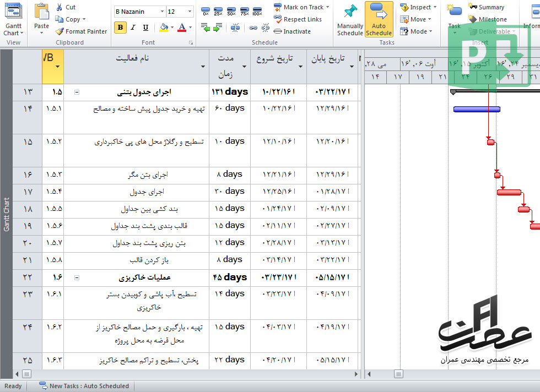The height and width of the screenshot is (392, 540).
Task: Outdent the selected task
Action: pyautogui.click(x=205, y=28)
